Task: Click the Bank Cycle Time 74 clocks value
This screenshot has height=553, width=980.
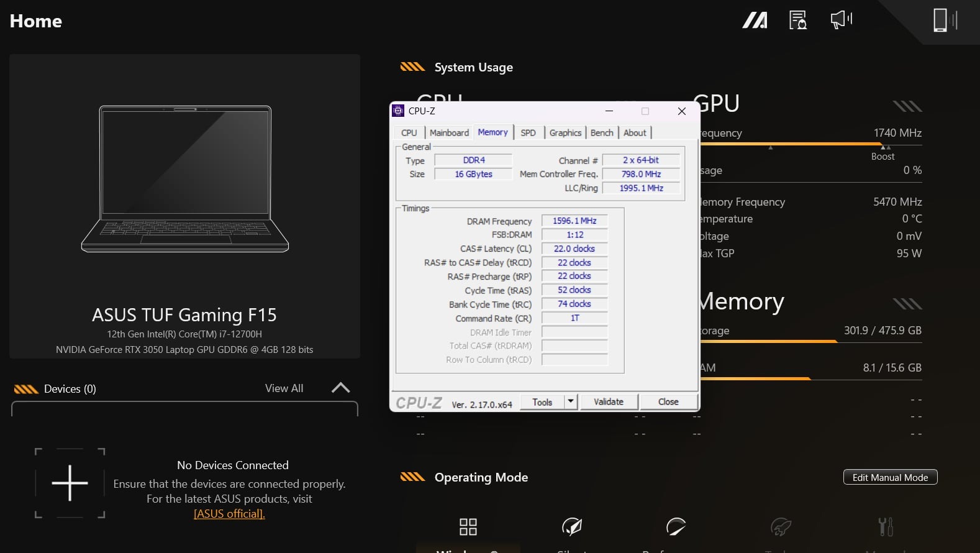Action: click(574, 304)
